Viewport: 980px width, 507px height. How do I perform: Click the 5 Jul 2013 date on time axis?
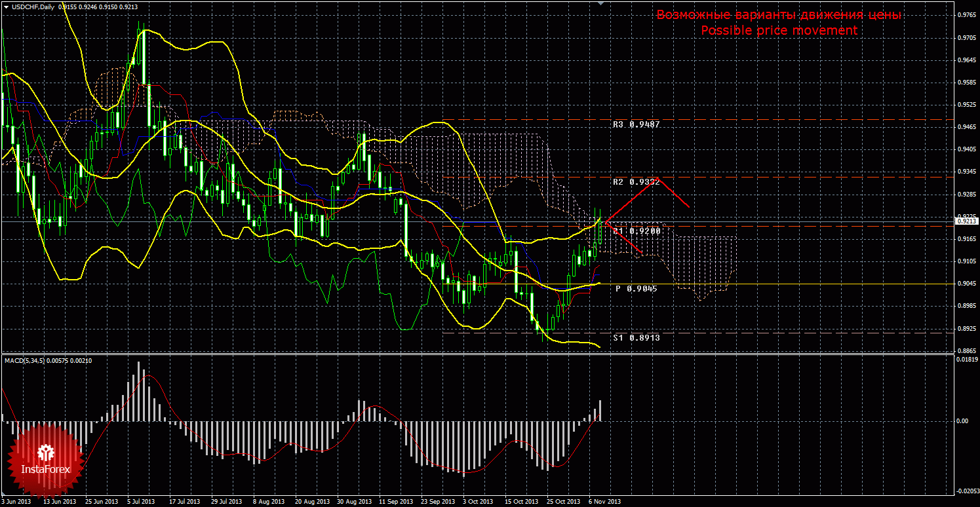coord(140,502)
